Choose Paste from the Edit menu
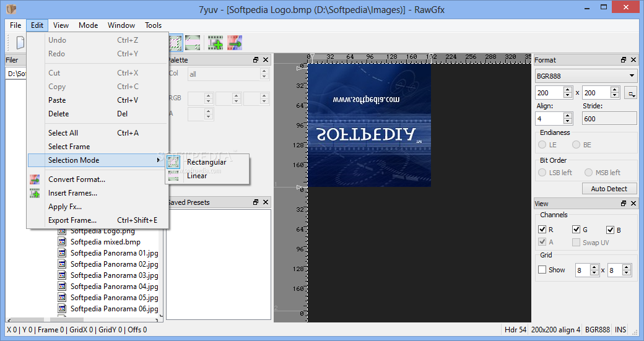The width and height of the screenshot is (644, 341). [98, 100]
